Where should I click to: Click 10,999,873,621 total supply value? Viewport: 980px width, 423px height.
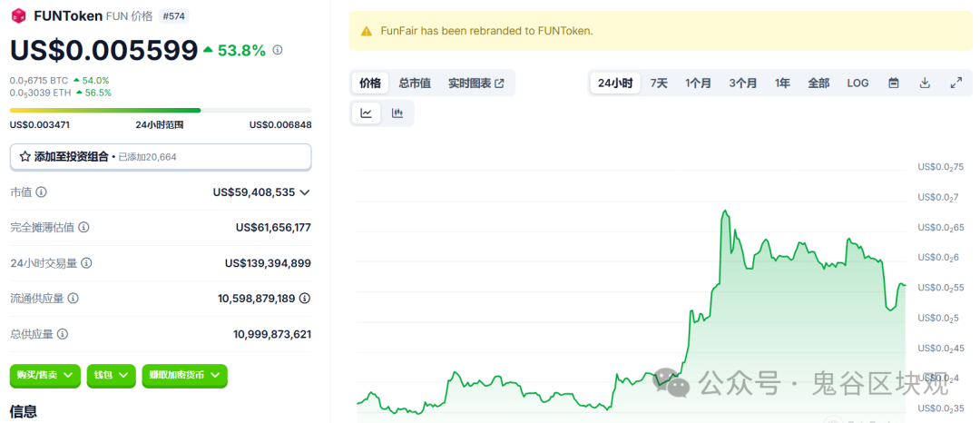click(x=272, y=334)
